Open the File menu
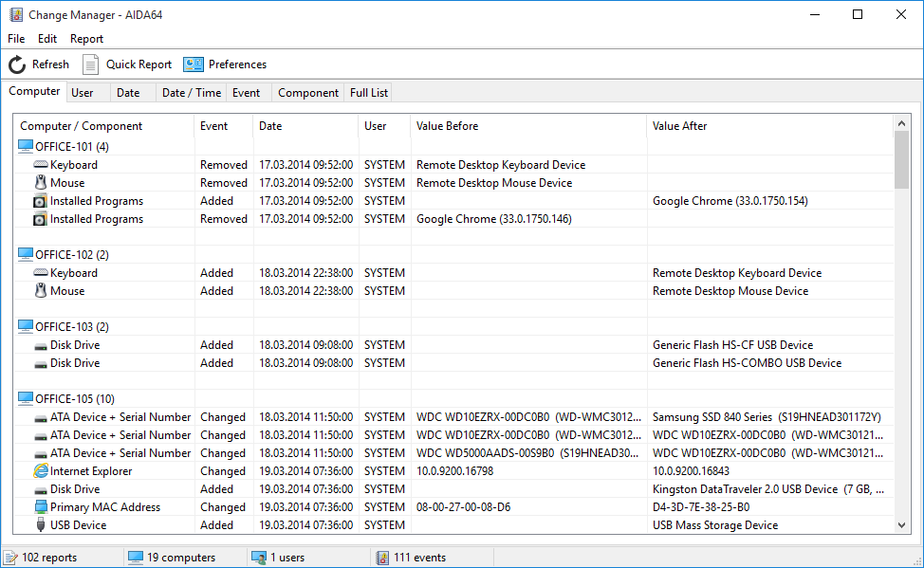Screen dimensions: 924x568 coord(16,38)
